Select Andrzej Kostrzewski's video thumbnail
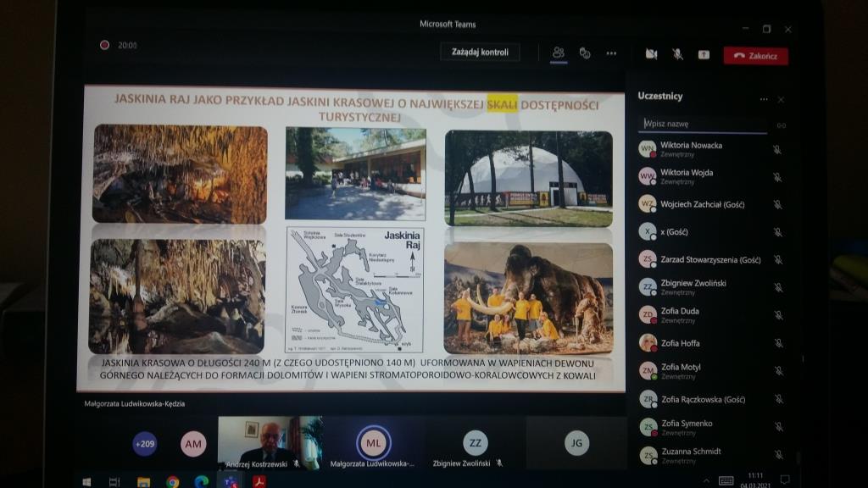This screenshot has height=488, width=868. point(270,441)
